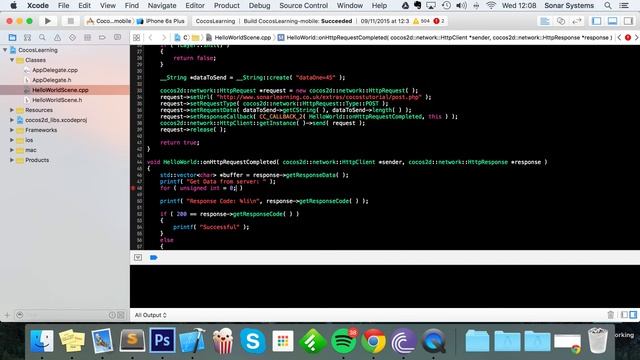Expand the mac group
640x360 pixels.
pos(12,150)
